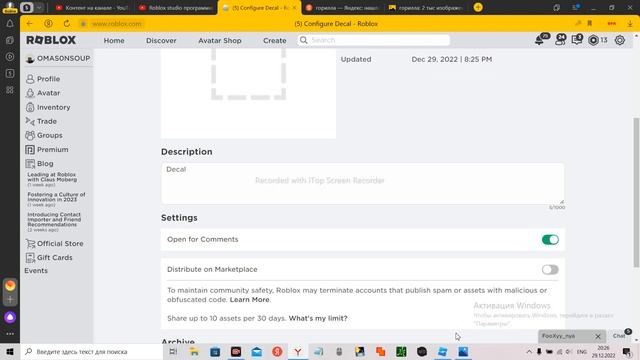Click the browser bookmark icon
This screenshot has width=640, height=360.
click(x=589, y=24)
